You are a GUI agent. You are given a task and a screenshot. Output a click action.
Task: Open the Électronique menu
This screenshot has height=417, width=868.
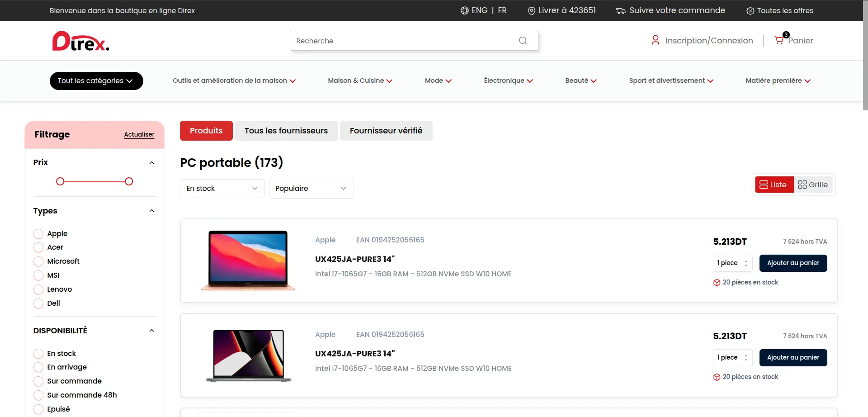(x=508, y=81)
